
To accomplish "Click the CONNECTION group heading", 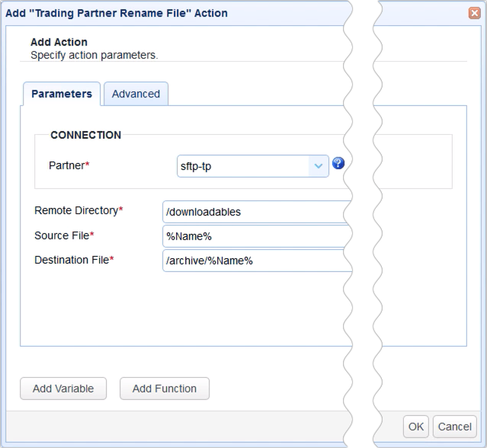I will point(85,135).
